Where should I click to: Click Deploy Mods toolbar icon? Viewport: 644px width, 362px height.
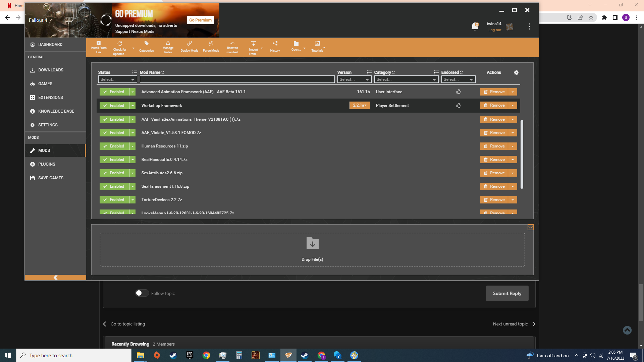190,47
